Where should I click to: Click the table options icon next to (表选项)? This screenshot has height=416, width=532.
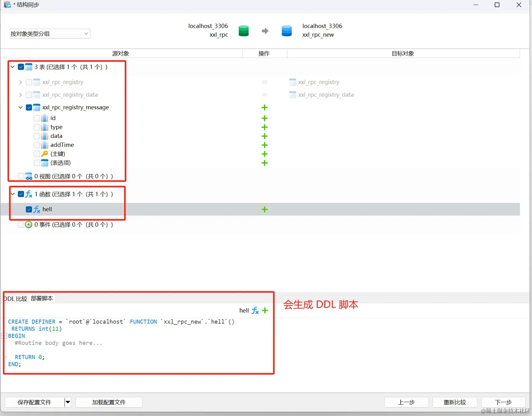[45, 163]
